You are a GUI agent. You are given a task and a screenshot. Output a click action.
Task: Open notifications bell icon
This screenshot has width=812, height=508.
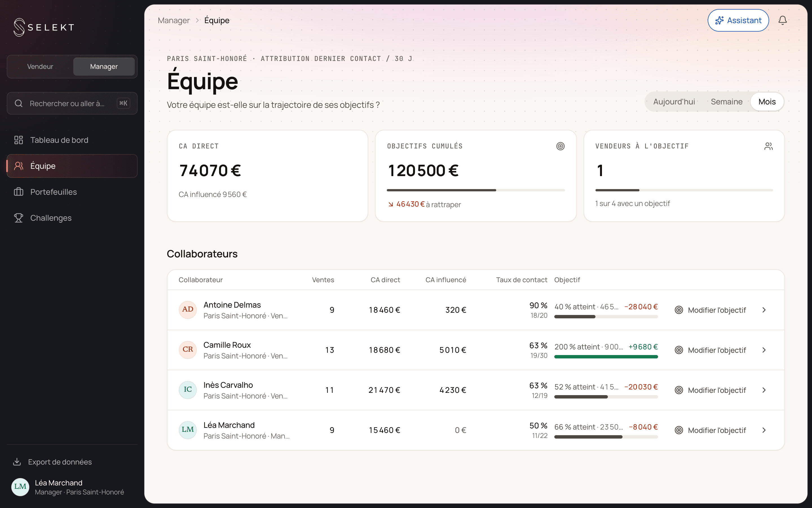(782, 21)
